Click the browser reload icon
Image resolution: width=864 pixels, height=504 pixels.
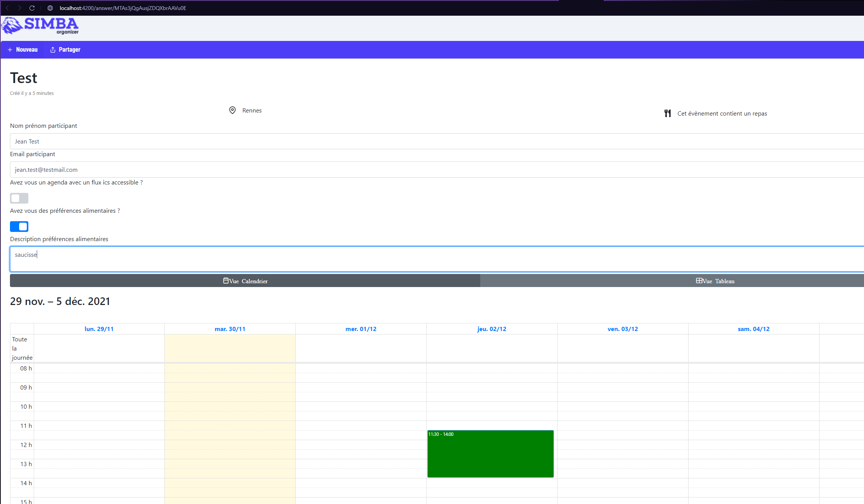tap(32, 8)
